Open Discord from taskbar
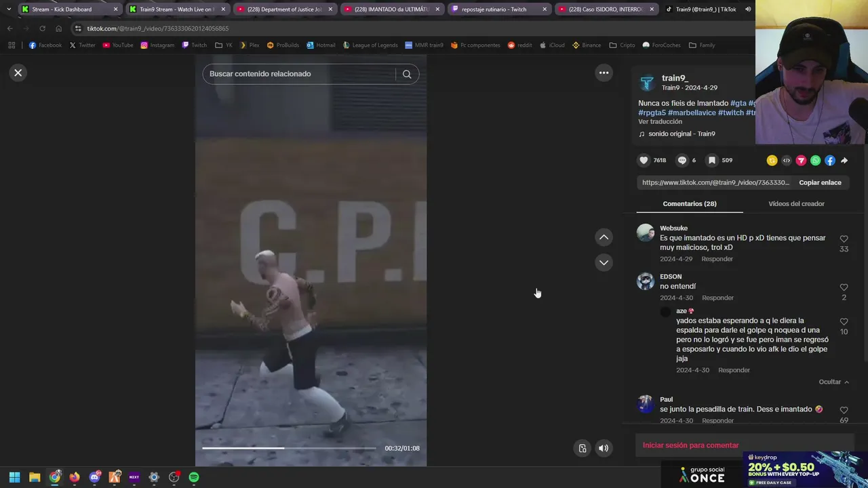 coord(94,477)
